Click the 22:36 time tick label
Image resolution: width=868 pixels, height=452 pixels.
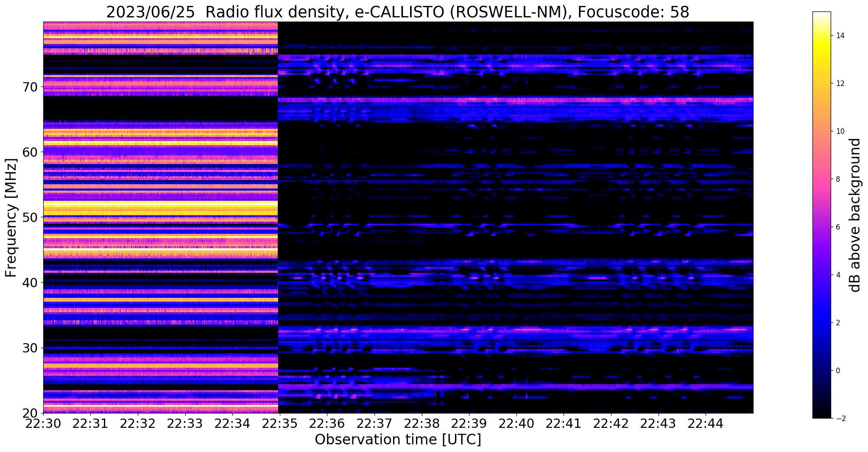[327, 423]
